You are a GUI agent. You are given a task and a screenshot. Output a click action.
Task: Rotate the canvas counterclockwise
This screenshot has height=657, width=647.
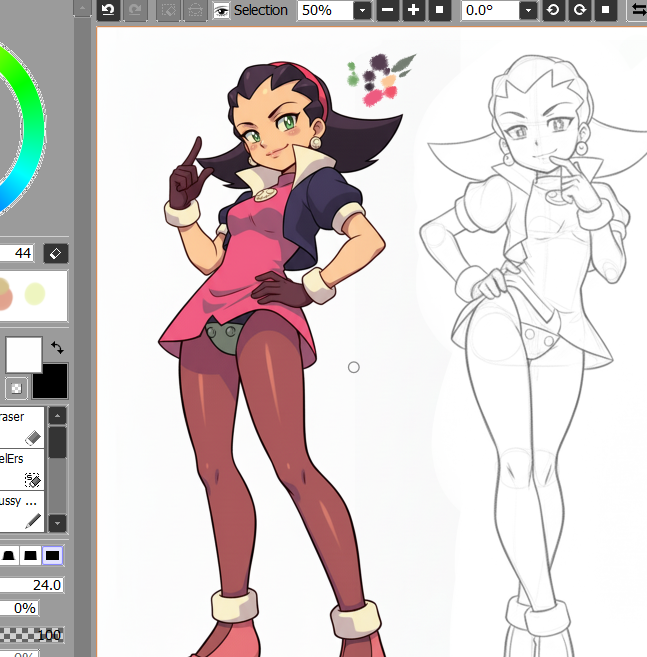[x=553, y=10]
